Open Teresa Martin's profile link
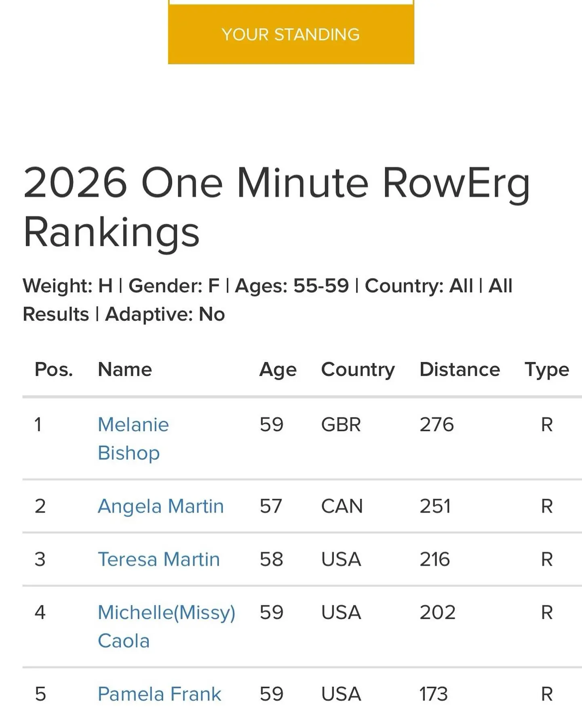The image size is (582, 728). (x=159, y=559)
